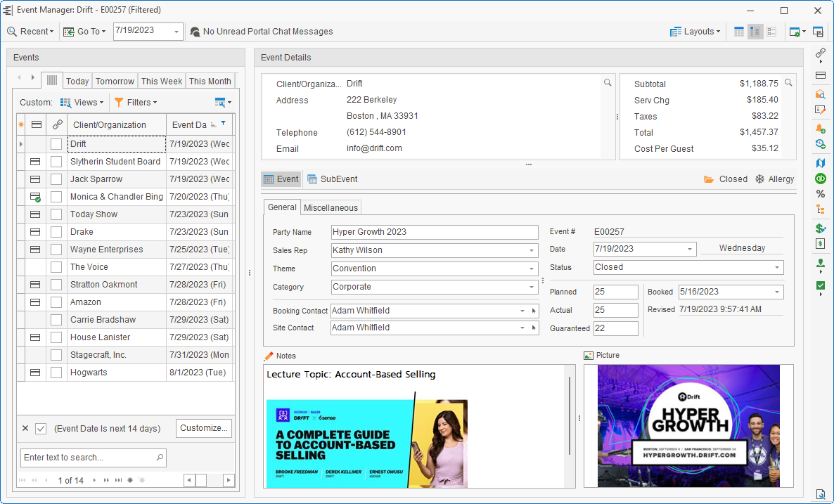
Task: Click the add reminder bell icon
Action: point(821,128)
